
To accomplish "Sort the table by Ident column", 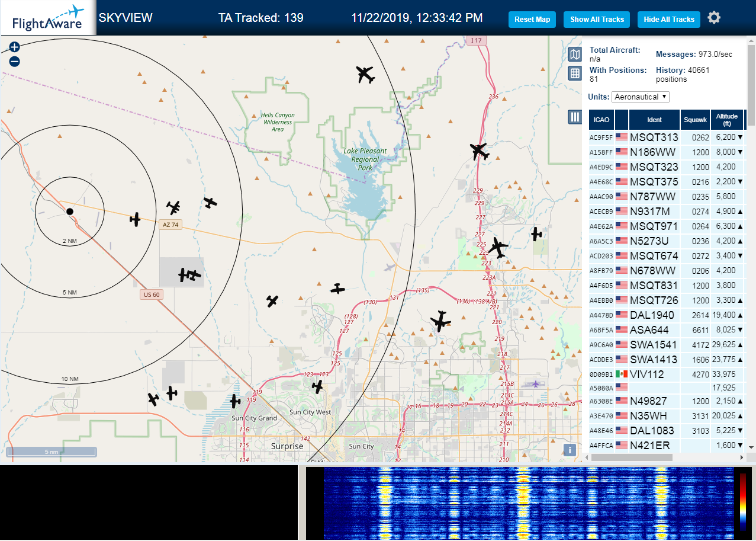I will coord(654,120).
